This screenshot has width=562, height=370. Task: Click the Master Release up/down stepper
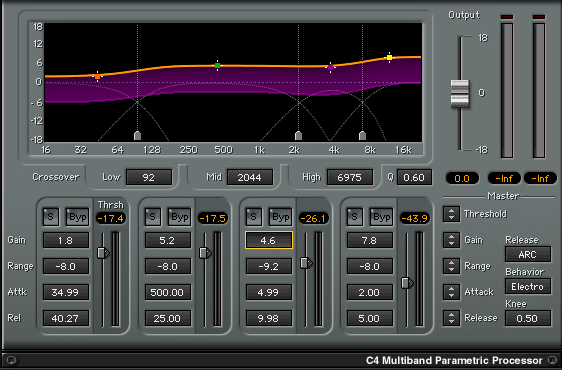tap(451, 318)
